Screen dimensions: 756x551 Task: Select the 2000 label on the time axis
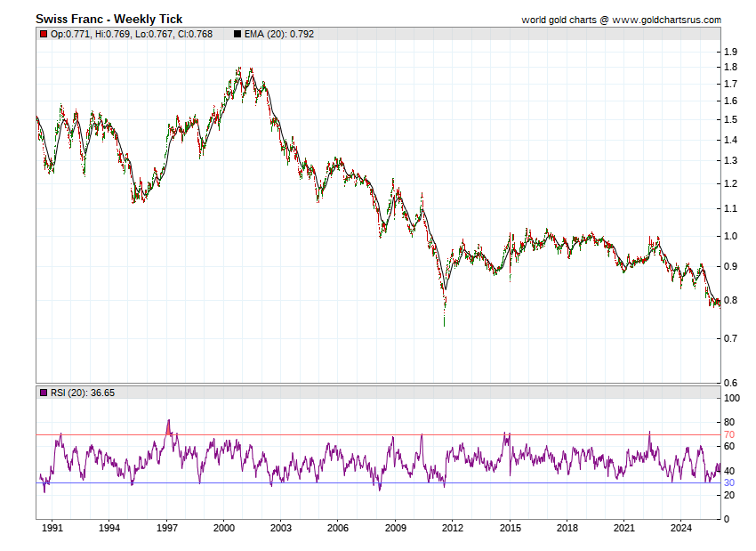(223, 528)
